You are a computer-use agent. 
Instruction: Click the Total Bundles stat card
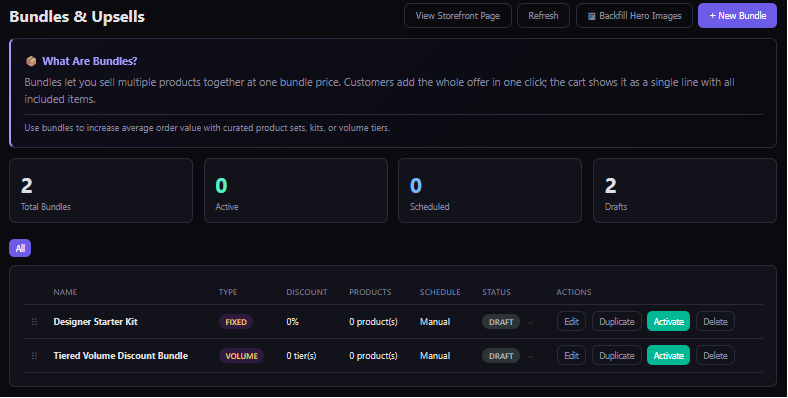[101, 190]
